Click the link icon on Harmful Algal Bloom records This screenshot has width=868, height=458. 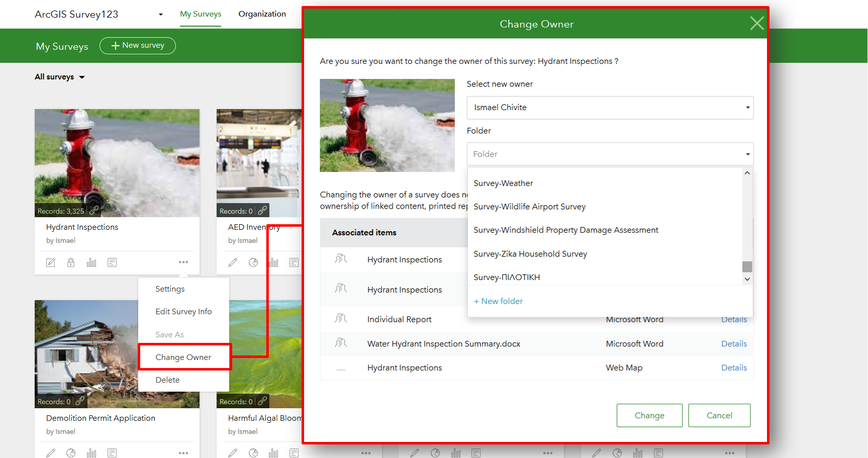pos(262,401)
